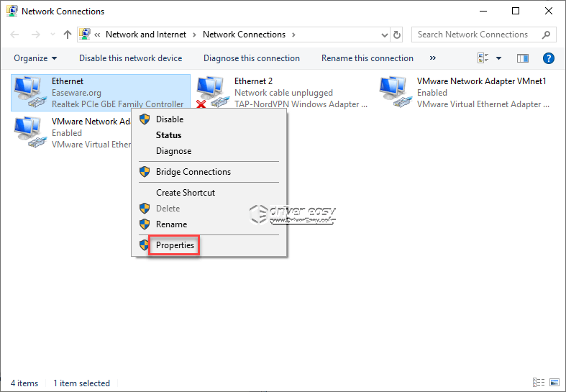566x392 pixels.
Task: Switch to large icons view in status bar
Action: 554,382
